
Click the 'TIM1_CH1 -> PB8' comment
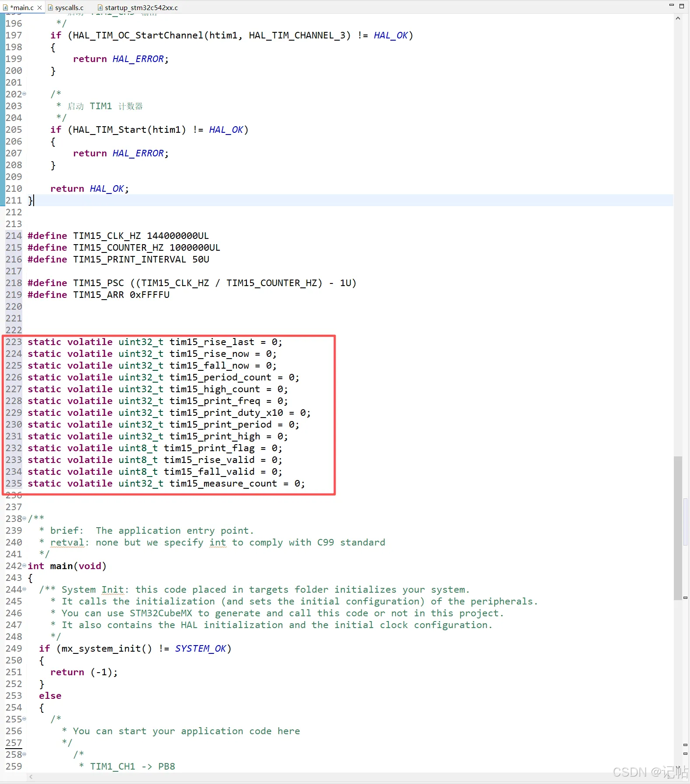tap(132, 767)
